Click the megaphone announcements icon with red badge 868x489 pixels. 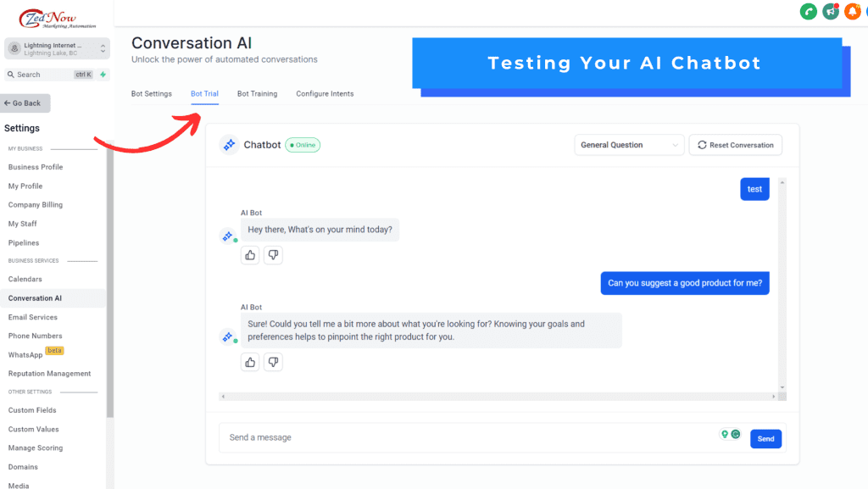[x=830, y=12]
